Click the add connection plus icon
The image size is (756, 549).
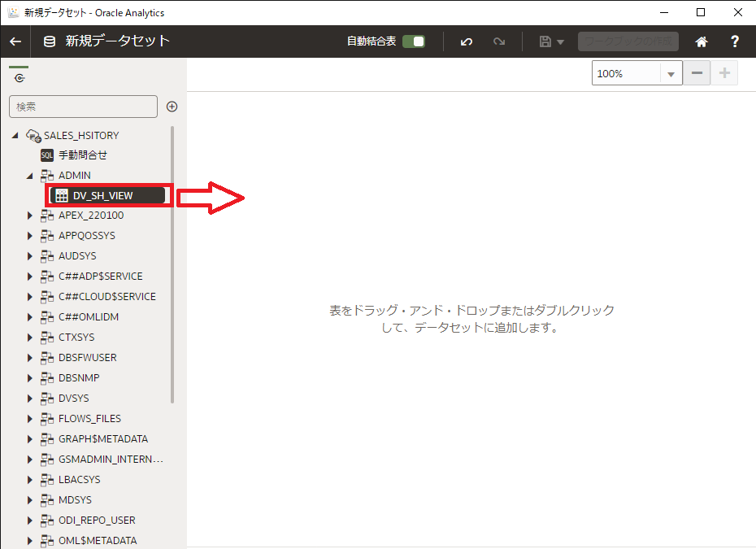click(x=172, y=107)
